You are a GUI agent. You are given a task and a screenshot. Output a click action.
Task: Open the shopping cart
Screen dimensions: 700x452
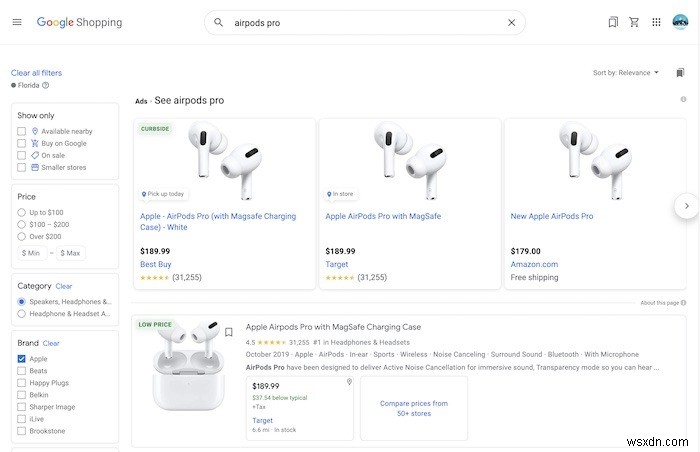point(634,22)
